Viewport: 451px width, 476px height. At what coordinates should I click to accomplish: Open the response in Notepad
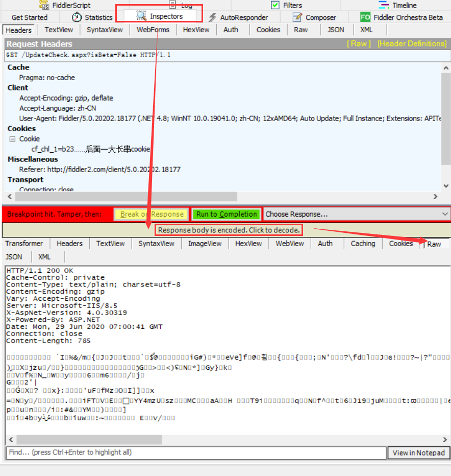click(x=418, y=453)
